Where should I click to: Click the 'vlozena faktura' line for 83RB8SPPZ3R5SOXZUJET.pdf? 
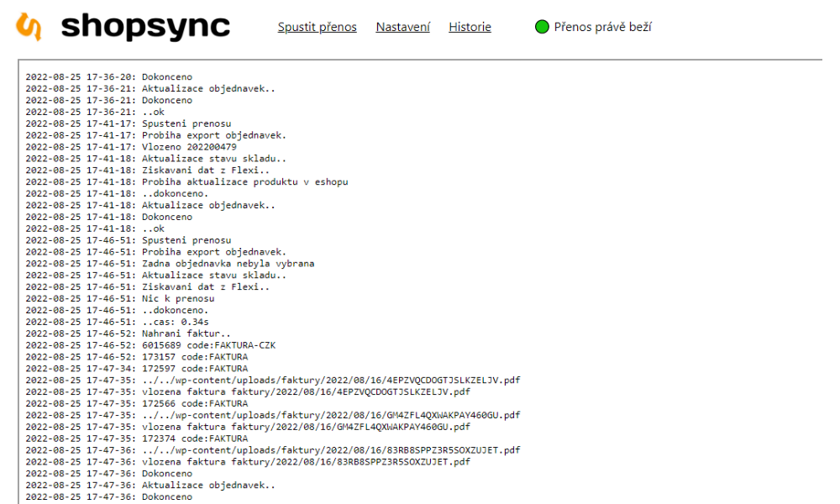[306, 462]
